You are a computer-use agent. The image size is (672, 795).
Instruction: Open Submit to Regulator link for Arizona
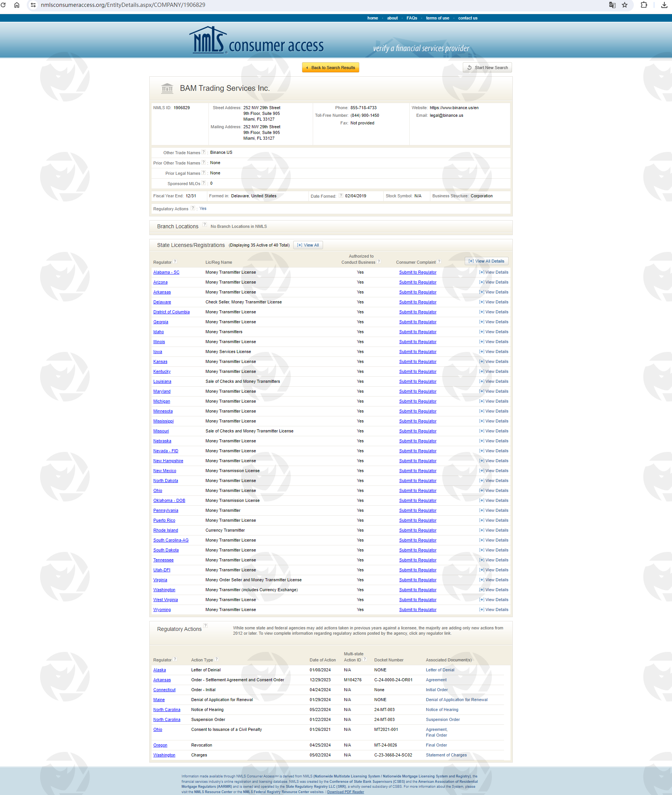418,282
